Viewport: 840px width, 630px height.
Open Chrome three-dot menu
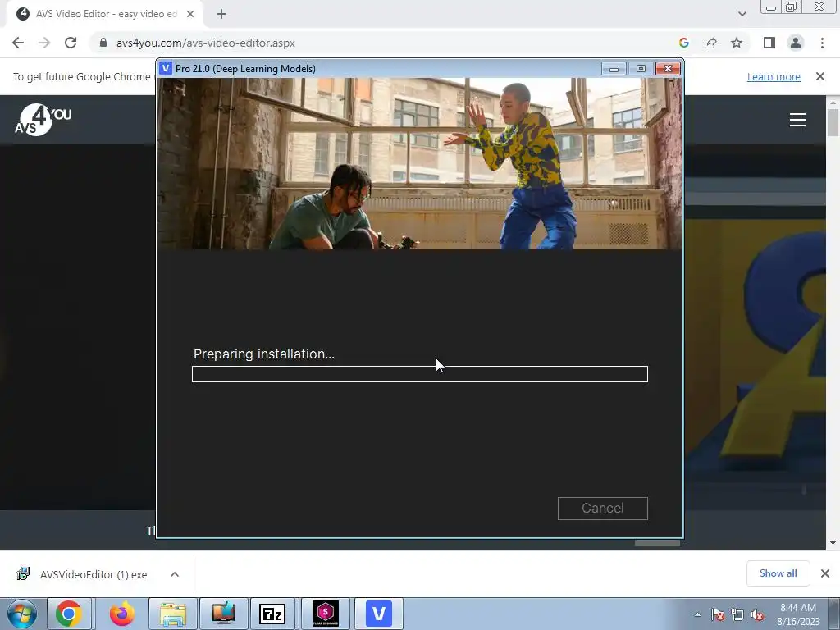point(822,43)
